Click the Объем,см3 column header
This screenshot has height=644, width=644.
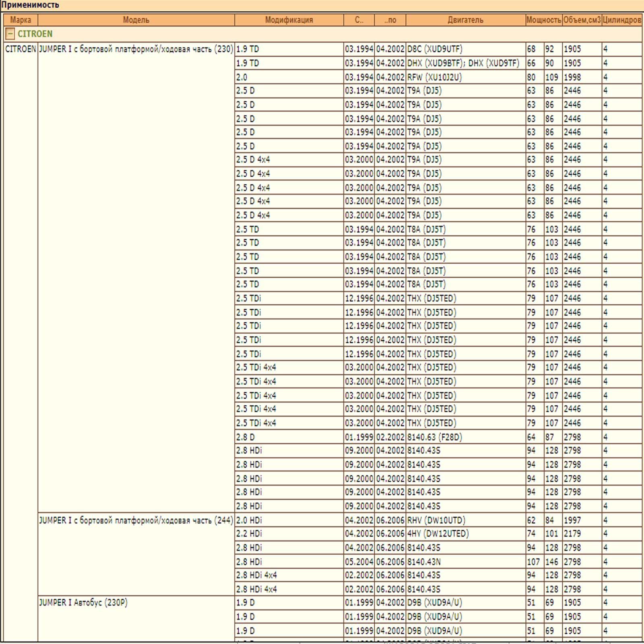[582, 20]
